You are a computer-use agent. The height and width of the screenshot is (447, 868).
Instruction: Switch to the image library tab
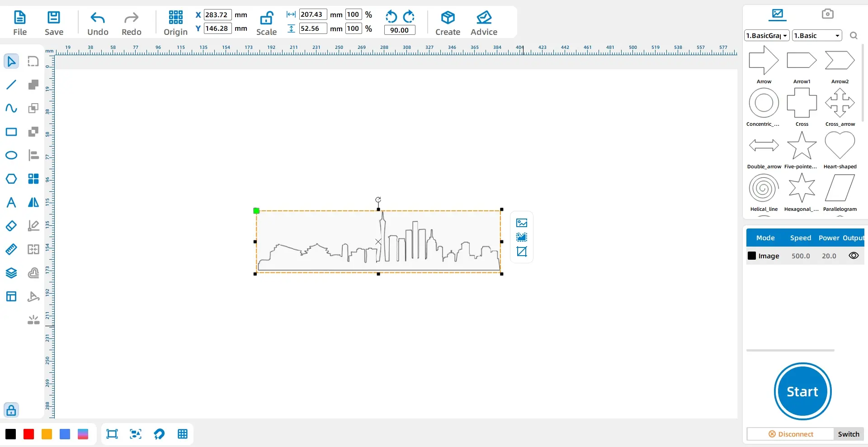click(778, 14)
